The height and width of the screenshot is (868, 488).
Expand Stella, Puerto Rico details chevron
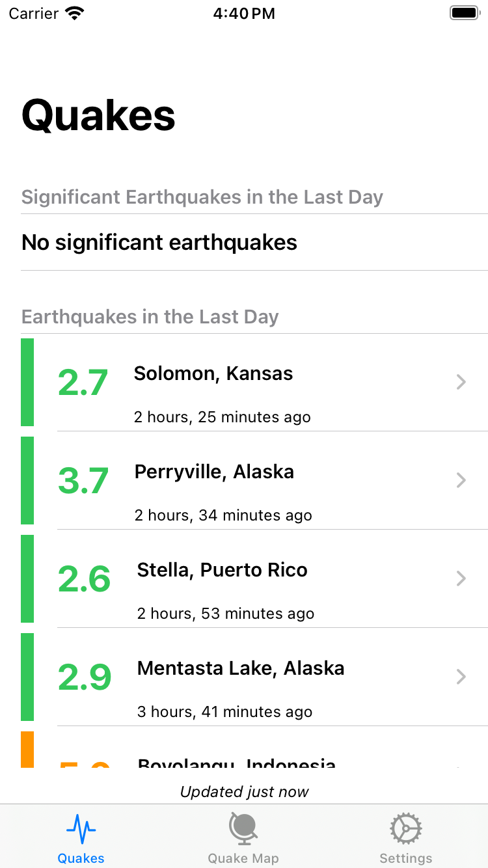(461, 578)
